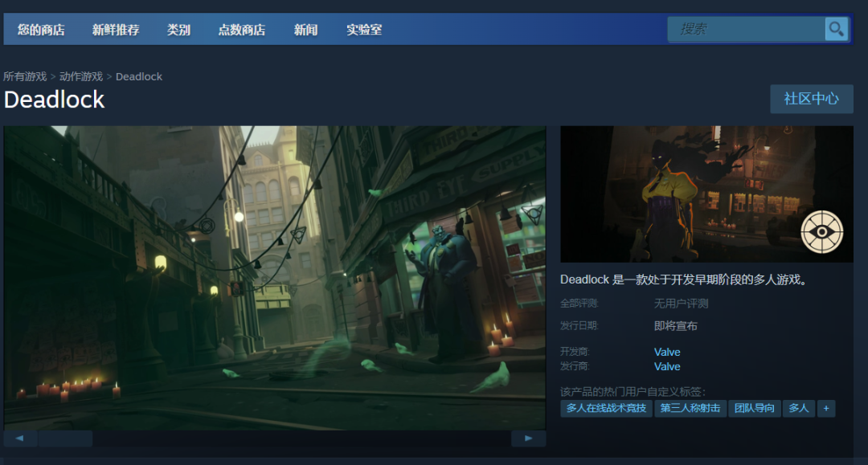Click the main Deadlock street screenshot
868x465 pixels.
(x=275, y=278)
